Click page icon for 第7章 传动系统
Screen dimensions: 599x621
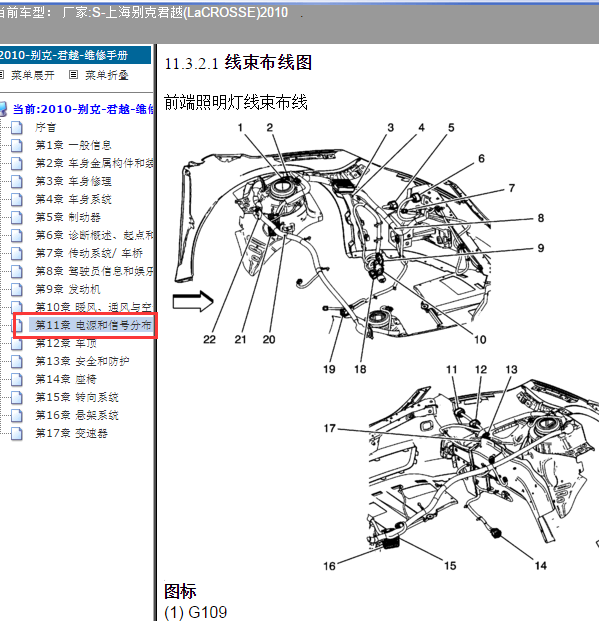coord(17,253)
